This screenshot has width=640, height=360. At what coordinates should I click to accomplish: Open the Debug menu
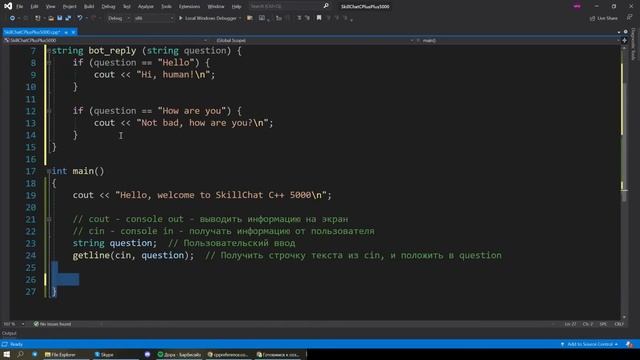click(x=108, y=7)
